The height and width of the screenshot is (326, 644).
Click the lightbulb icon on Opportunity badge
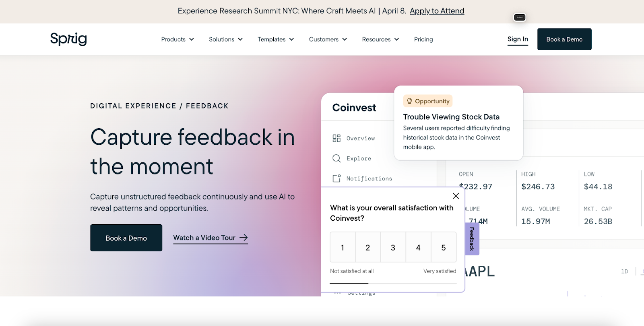[x=409, y=101]
